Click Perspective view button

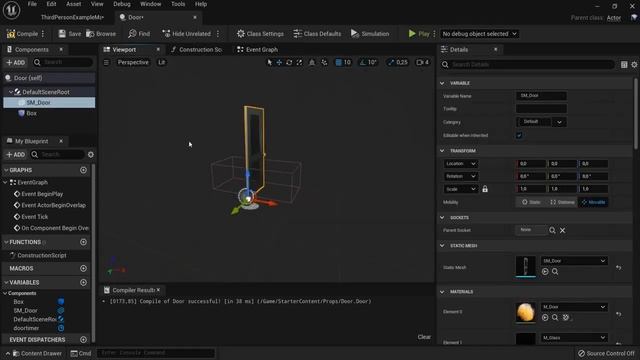tap(133, 62)
